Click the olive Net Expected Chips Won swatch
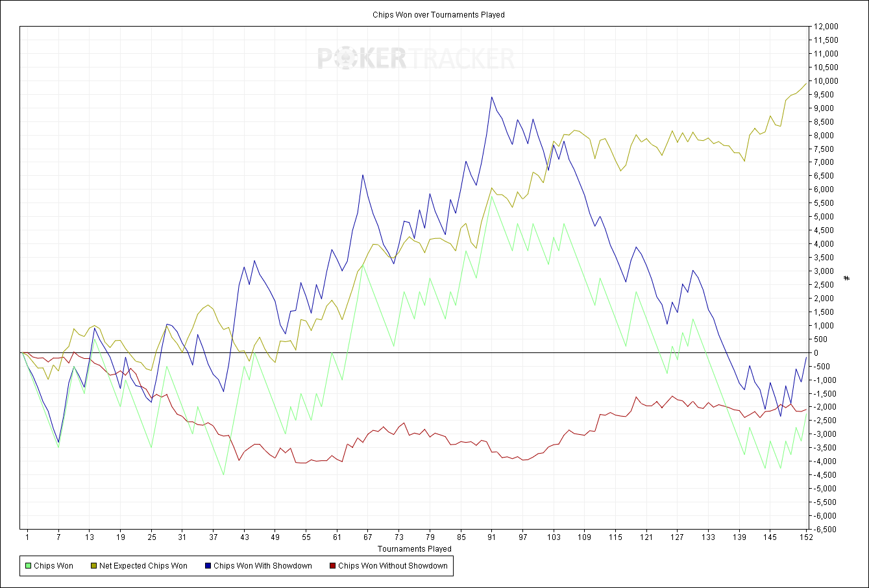Image resolution: width=869 pixels, height=588 pixels. (93, 566)
